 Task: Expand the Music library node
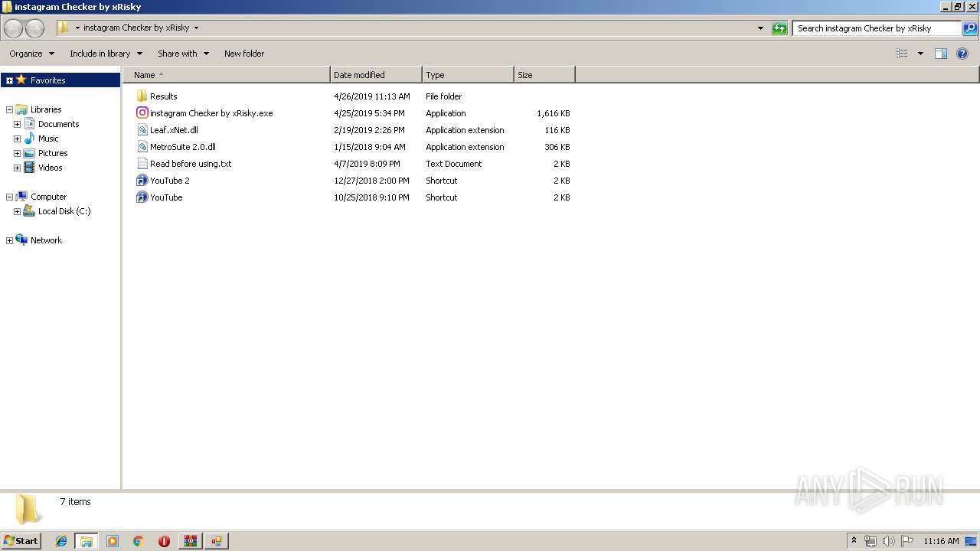click(17, 139)
